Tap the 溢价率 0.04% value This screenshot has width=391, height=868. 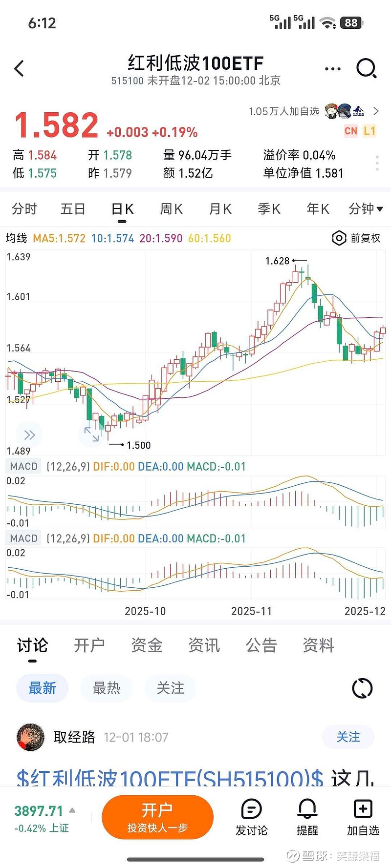click(299, 155)
